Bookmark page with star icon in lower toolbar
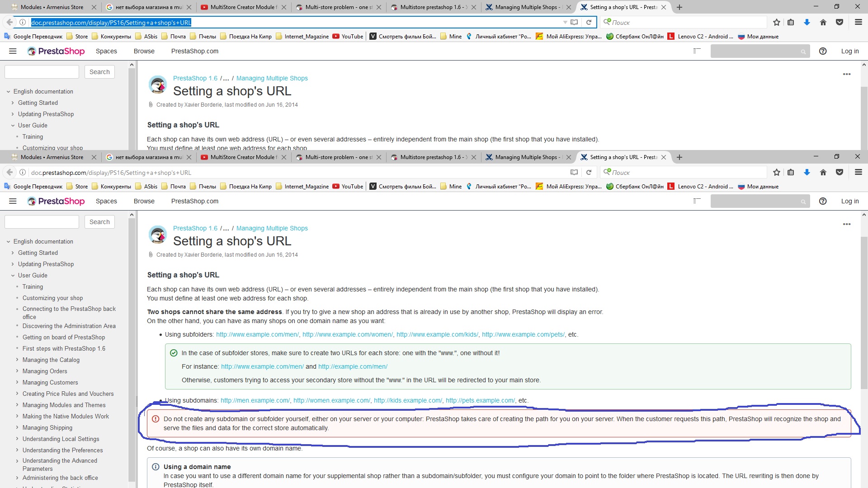 (776, 172)
